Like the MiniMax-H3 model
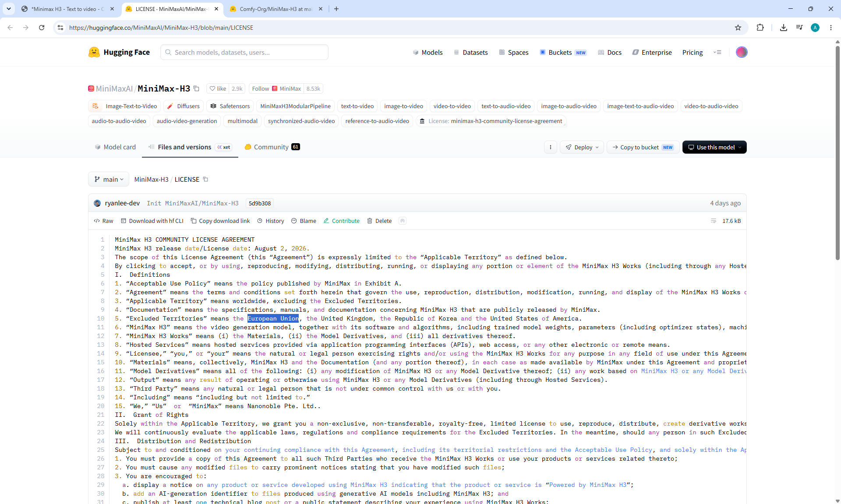Image resolution: width=841 pixels, height=504 pixels. click(218, 88)
